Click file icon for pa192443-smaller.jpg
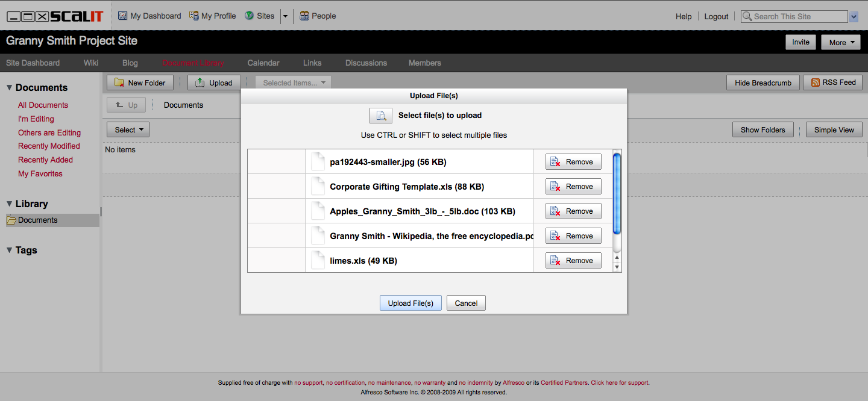Screen dimensions: 868x401 coord(318,162)
